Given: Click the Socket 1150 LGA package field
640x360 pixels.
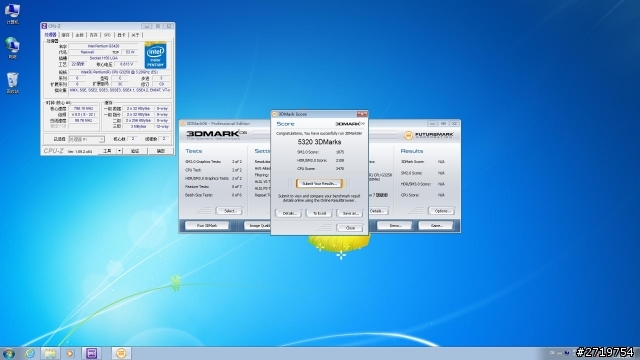Looking at the screenshot, I should pos(104,58).
